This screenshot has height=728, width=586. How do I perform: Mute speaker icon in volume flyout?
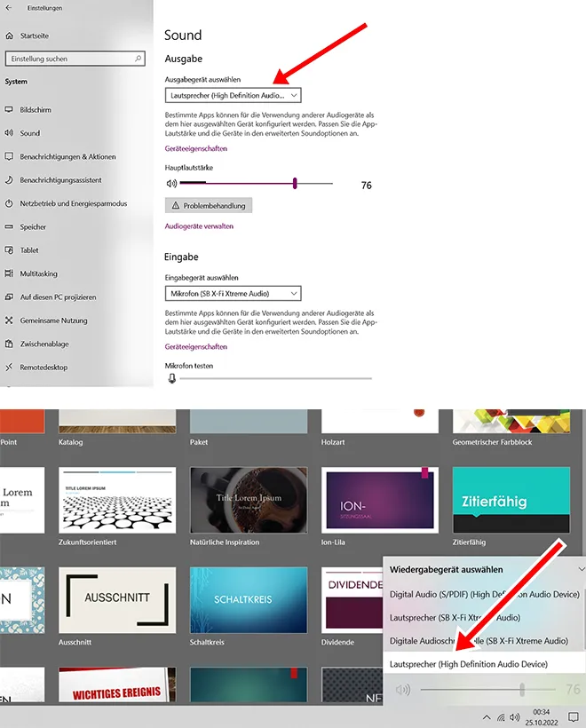[x=403, y=689]
